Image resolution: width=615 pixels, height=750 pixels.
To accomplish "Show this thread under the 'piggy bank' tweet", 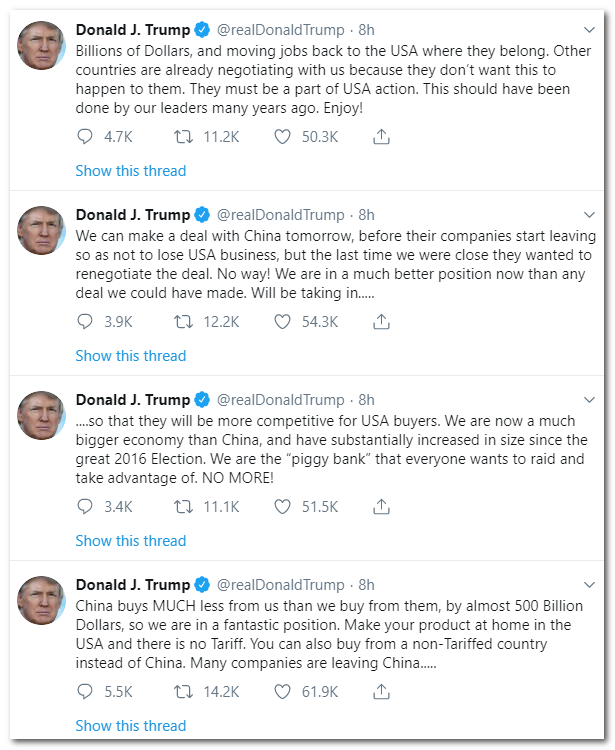I will tap(130, 541).
